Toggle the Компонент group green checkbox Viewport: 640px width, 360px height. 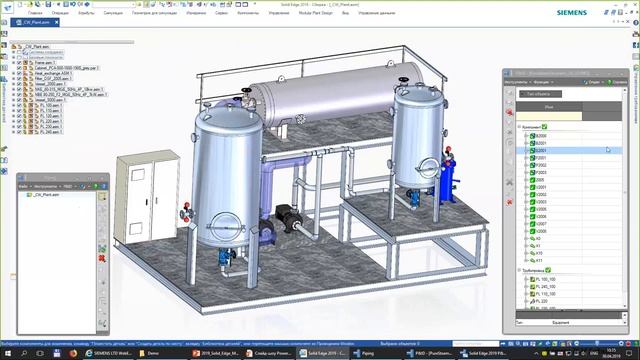click(x=544, y=127)
